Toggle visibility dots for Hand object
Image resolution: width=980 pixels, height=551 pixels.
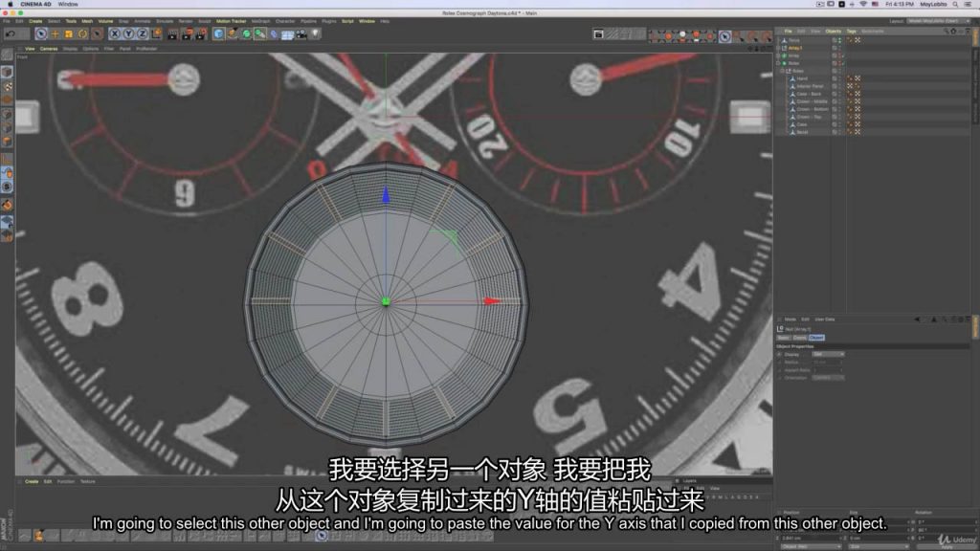coord(840,78)
